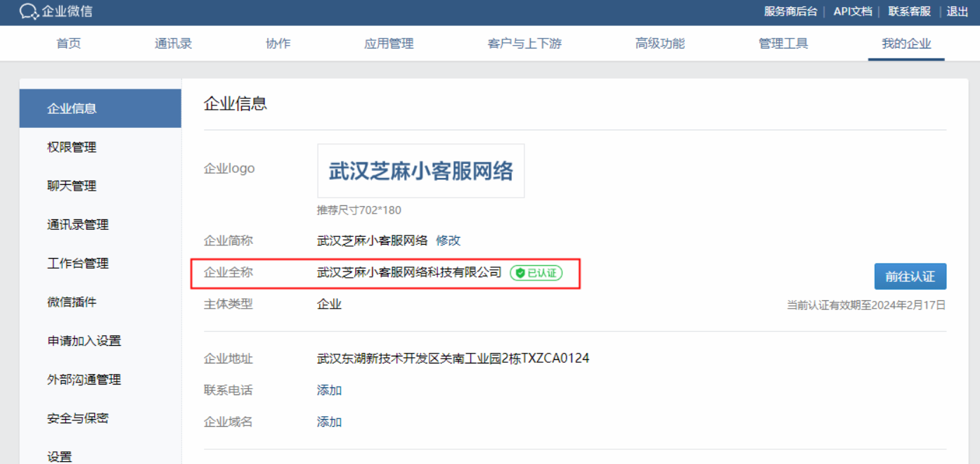Open the API文档 link
This screenshot has height=464, width=980.
pos(853,11)
